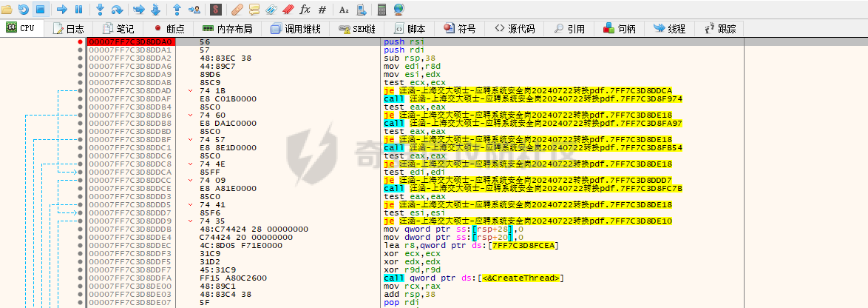This screenshot has height=308, width=868.
Task: Show functions list via fx icon
Action: pos(305,10)
